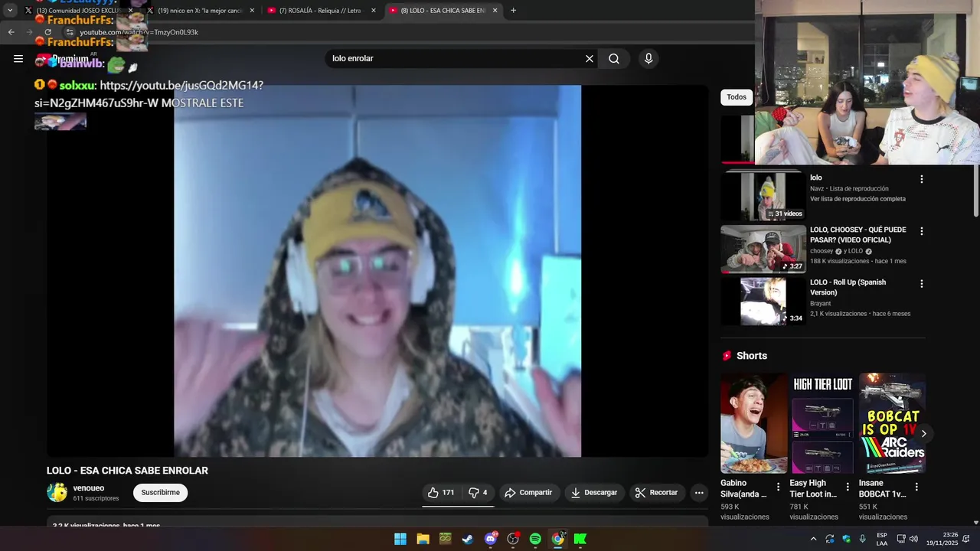Click the magnifying glass search button

tap(614, 59)
